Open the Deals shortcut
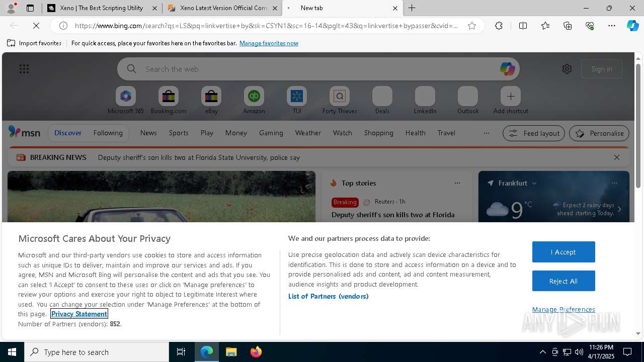The width and height of the screenshot is (644, 362). [x=382, y=101]
